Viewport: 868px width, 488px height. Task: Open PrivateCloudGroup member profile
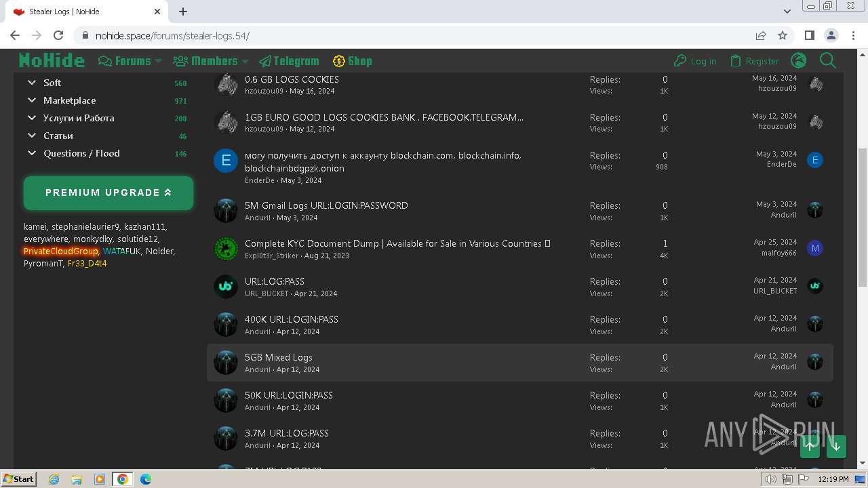(61, 251)
